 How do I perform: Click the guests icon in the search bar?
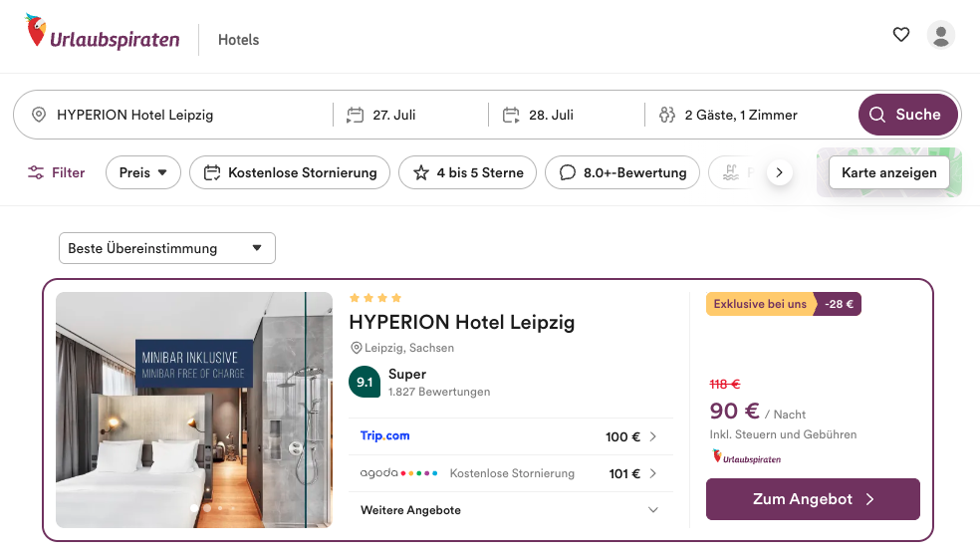(667, 115)
